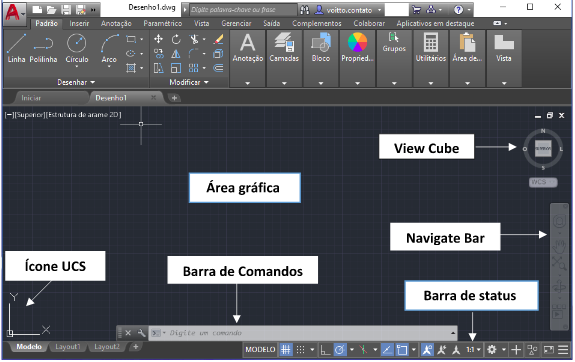Click the New file icon in quick access
Viewport: 575px width, 362px height.
coord(37,10)
